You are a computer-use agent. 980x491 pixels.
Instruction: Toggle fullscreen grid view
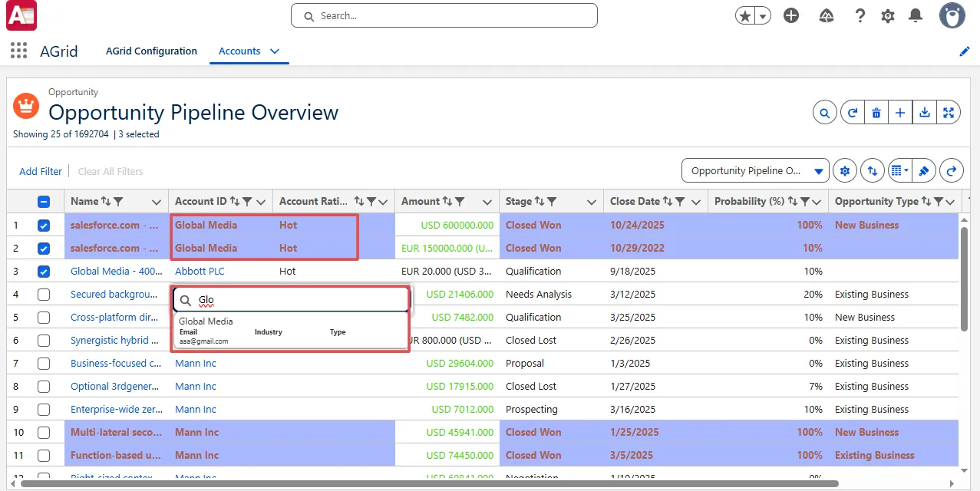pyautogui.click(x=949, y=113)
